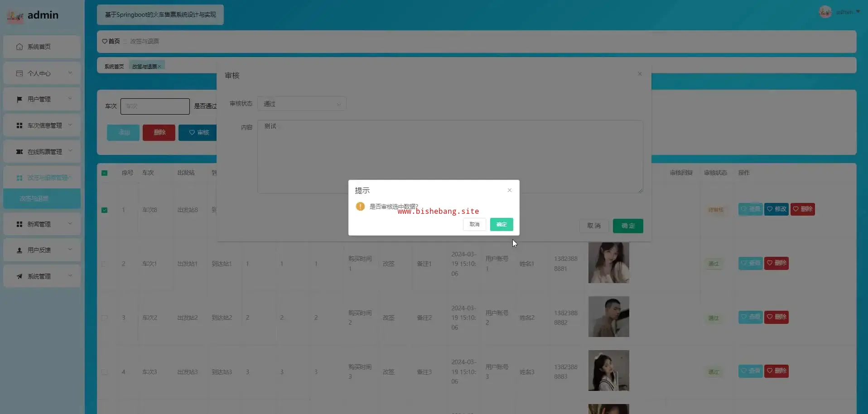Open 系统首页 in the sidebar menu
Image resolution: width=868 pixels, height=414 pixels.
point(42,47)
